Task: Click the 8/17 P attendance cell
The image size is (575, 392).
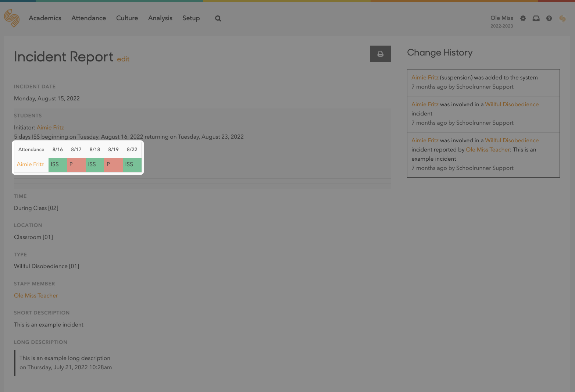Action: pos(76,165)
